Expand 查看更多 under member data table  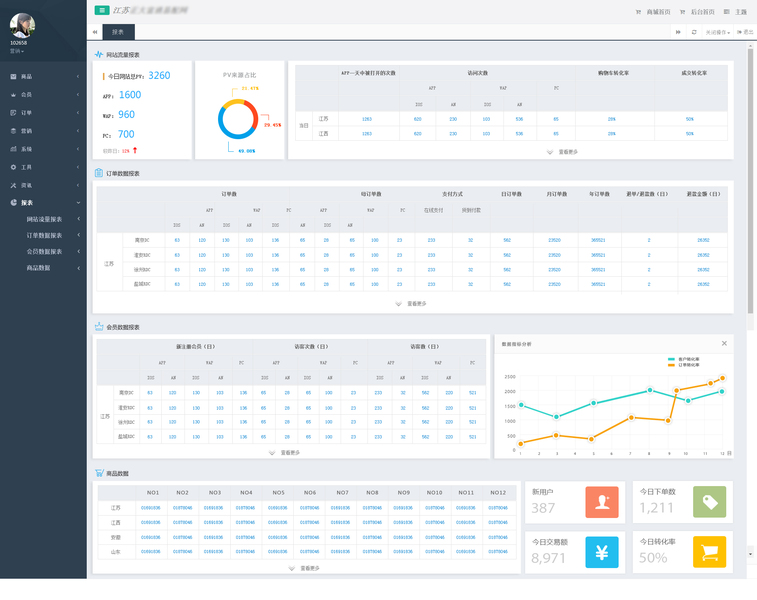tap(285, 453)
